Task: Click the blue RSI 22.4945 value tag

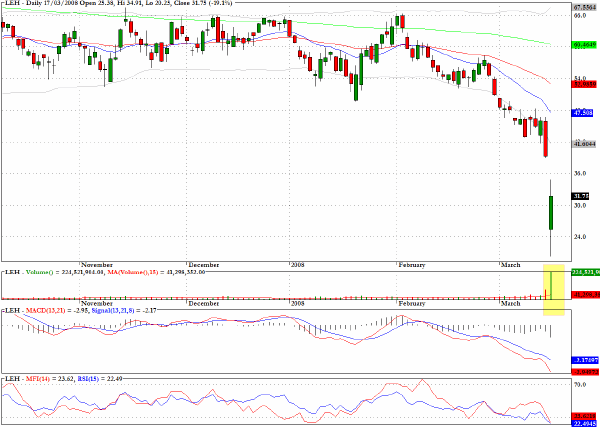Action: [x=583, y=423]
